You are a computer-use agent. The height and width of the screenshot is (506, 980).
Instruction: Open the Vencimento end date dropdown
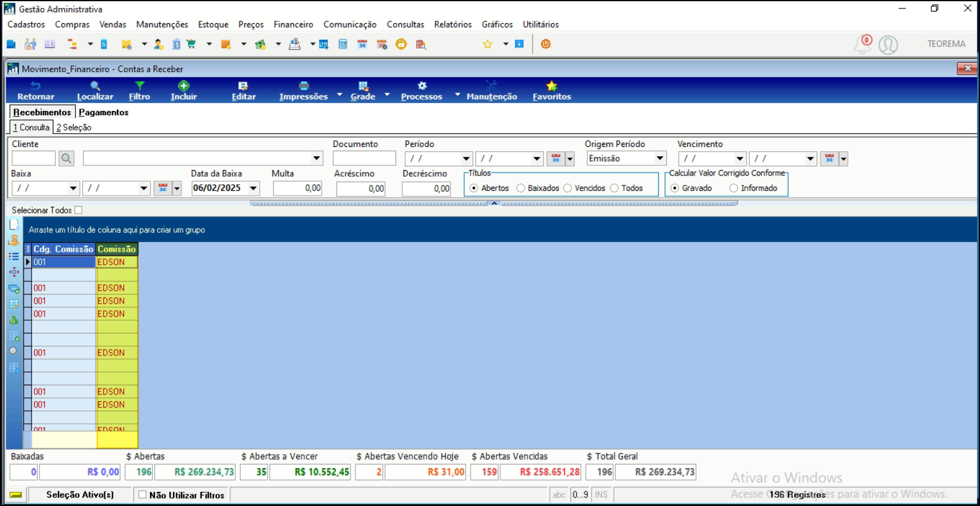click(x=811, y=159)
